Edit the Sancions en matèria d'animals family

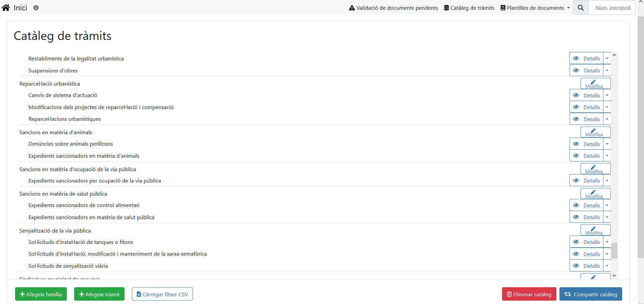pos(595,132)
